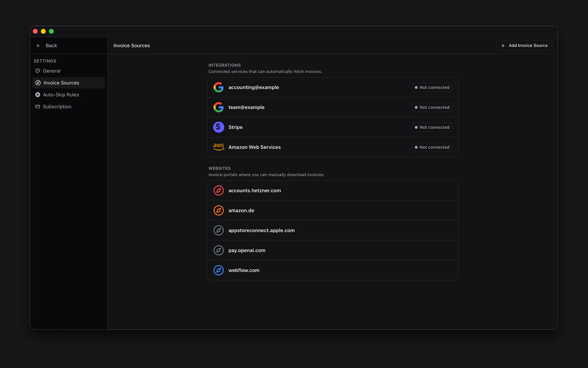Open the team@example integration row
588x368 pixels.
pyautogui.click(x=333, y=107)
